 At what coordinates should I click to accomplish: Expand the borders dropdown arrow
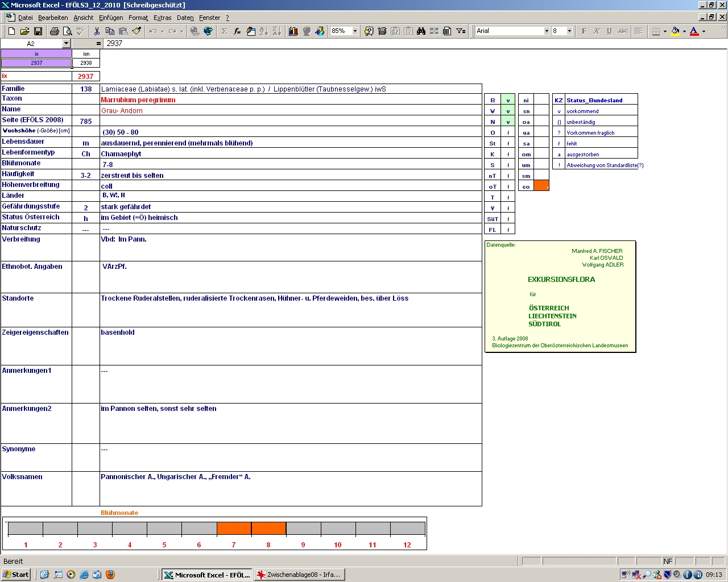click(x=665, y=31)
